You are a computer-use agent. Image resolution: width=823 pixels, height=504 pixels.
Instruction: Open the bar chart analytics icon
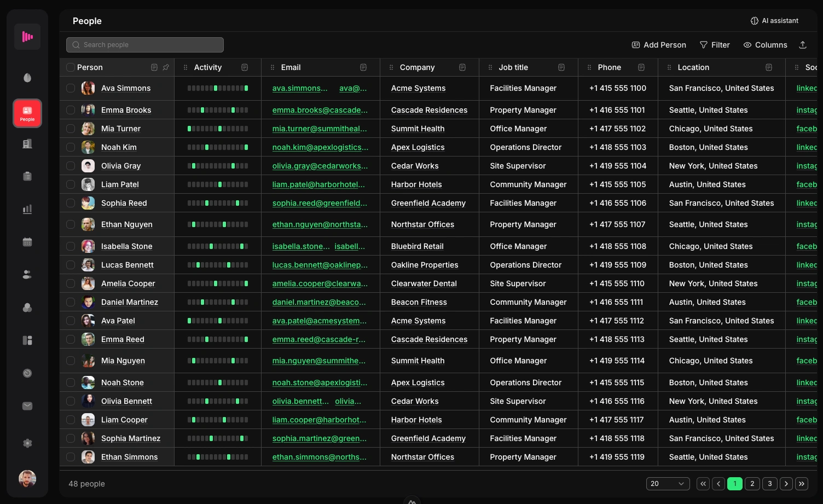point(27,209)
